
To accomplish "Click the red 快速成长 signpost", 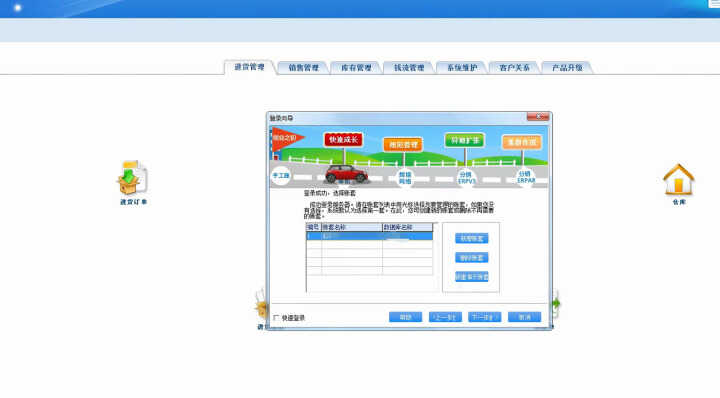I will [343, 140].
